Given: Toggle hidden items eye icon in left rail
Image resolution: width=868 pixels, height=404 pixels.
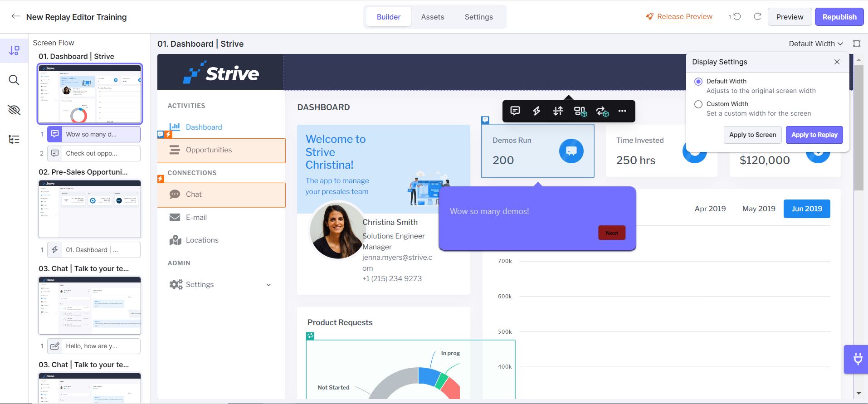Looking at the screenshot, I should [x=14, y=110].
